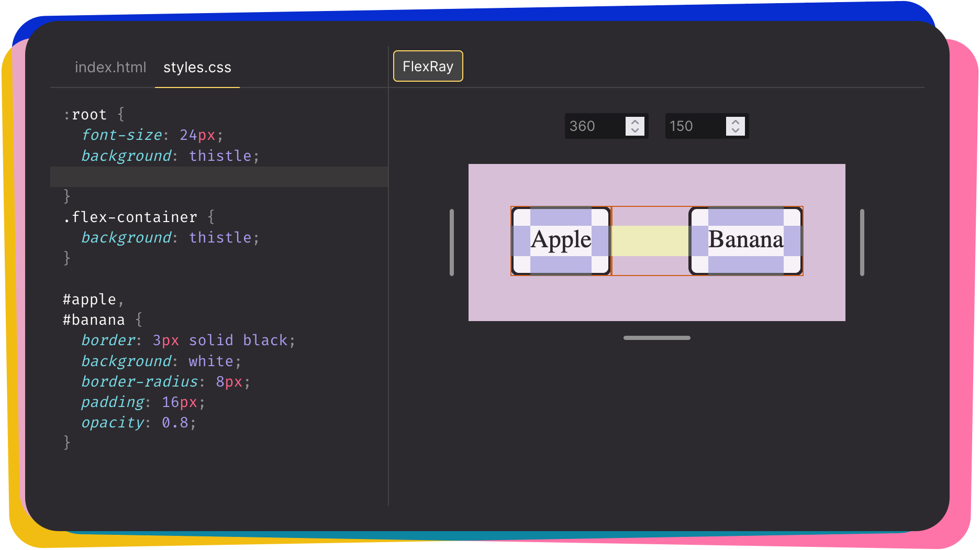980x550 pixels.
Task: Click the yellow gap indicator between Apple and Banana
Action: pos(650,240)
